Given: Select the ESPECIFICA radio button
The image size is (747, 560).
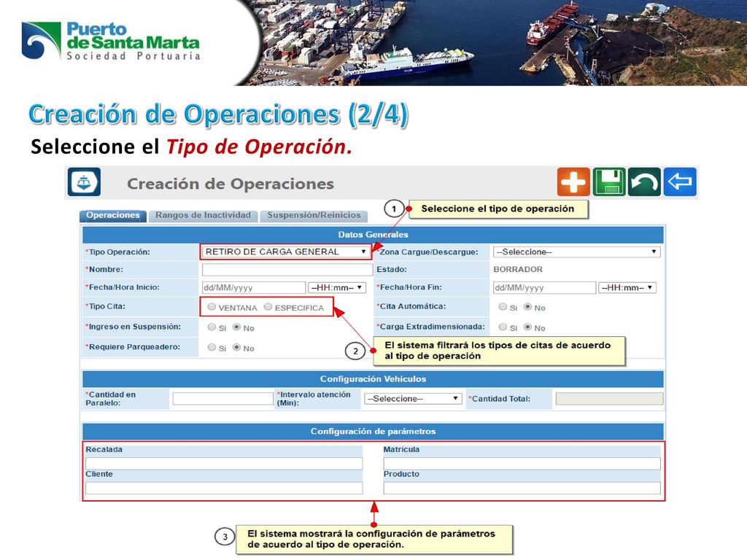Looking at the screenshot, I should click(x=268, y=307).
